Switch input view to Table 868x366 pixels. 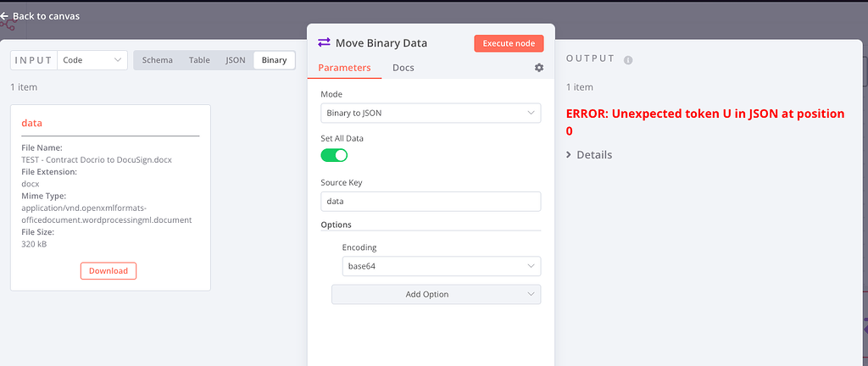point(199,60)
